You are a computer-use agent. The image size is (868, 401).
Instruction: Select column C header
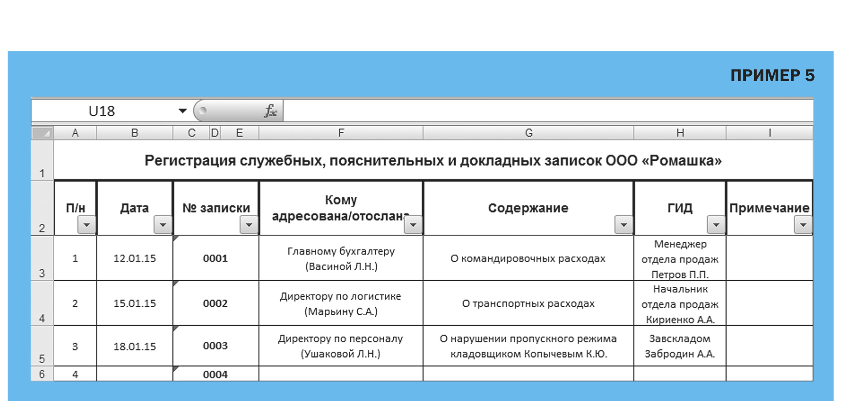click(192, 133)
